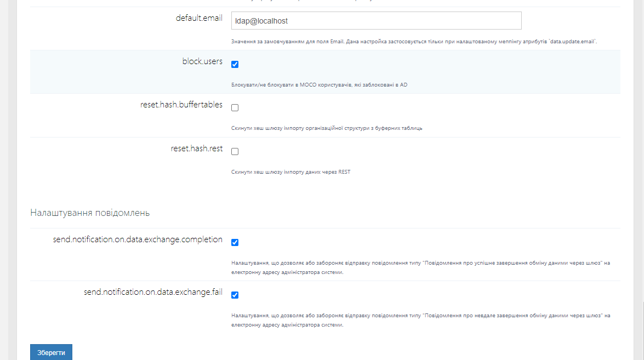The width and height of the screenshot is (644, 360).
Task: Click the page vertical scrollbar thumb
Action: (x=643, y=330)
